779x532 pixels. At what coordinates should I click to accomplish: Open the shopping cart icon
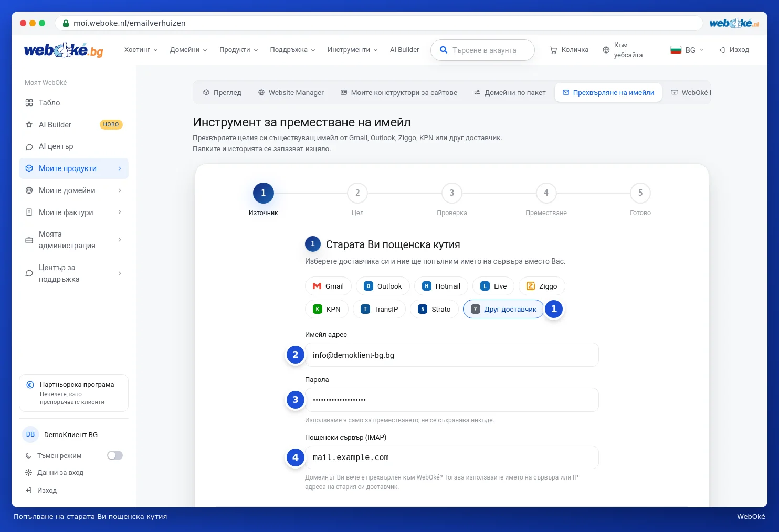tap(553, 50)
